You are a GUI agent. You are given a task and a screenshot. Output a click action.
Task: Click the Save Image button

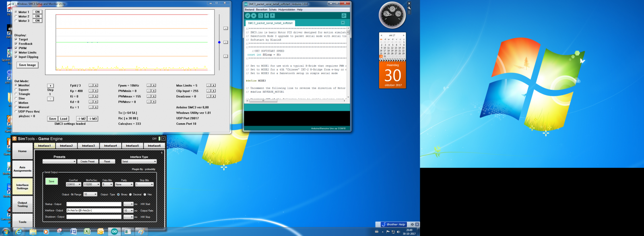[x=27, y=65]
